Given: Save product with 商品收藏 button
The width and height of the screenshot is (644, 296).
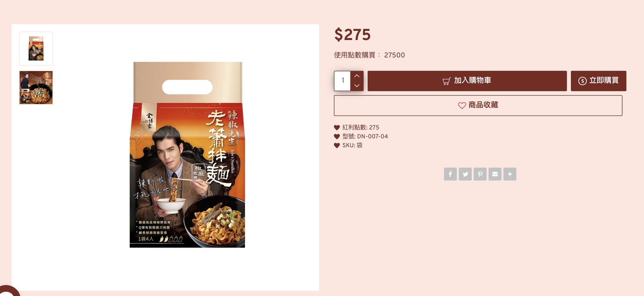Looking at the screenshot, I should pos(478,105).
